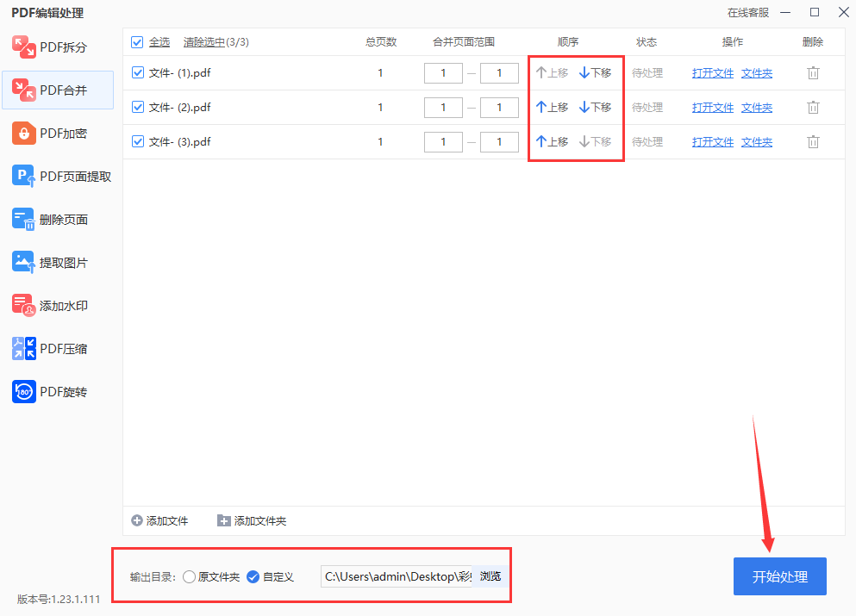Uncheck the 文件- (3).pdf checkbox
Screen dimensions: 856x616
[138, 141]
